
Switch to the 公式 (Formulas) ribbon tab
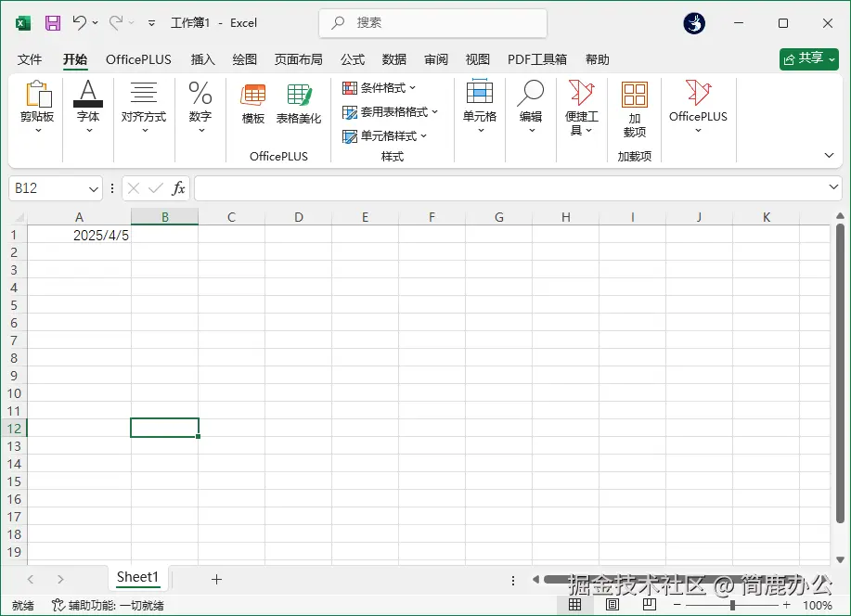(352, 58)
